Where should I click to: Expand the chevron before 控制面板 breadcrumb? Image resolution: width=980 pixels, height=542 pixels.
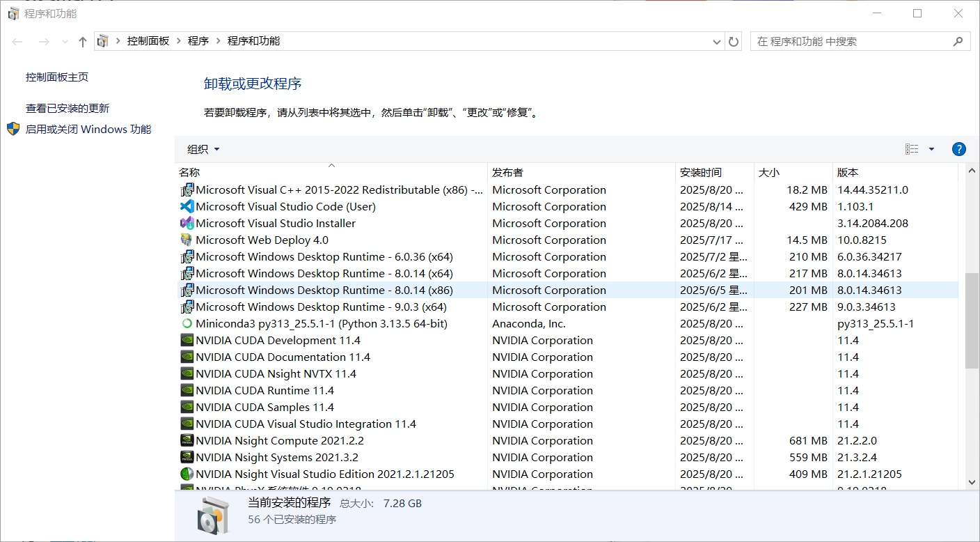118,41
